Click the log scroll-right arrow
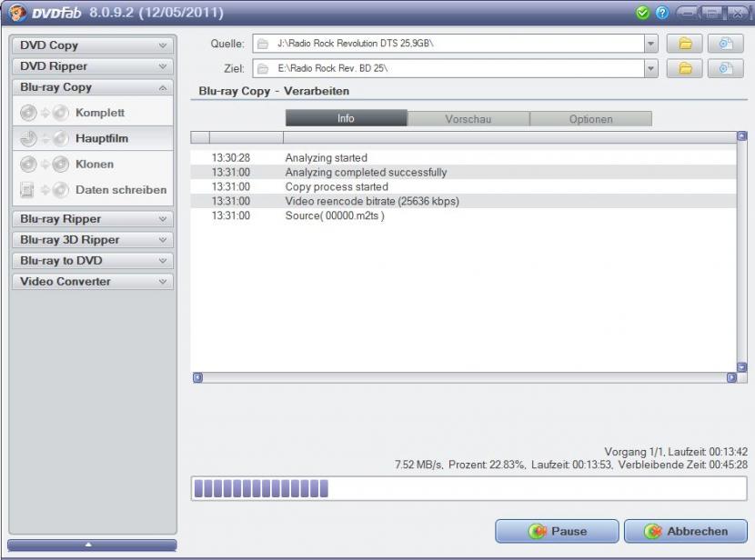 pyautogui.click(x=731, y=377)
